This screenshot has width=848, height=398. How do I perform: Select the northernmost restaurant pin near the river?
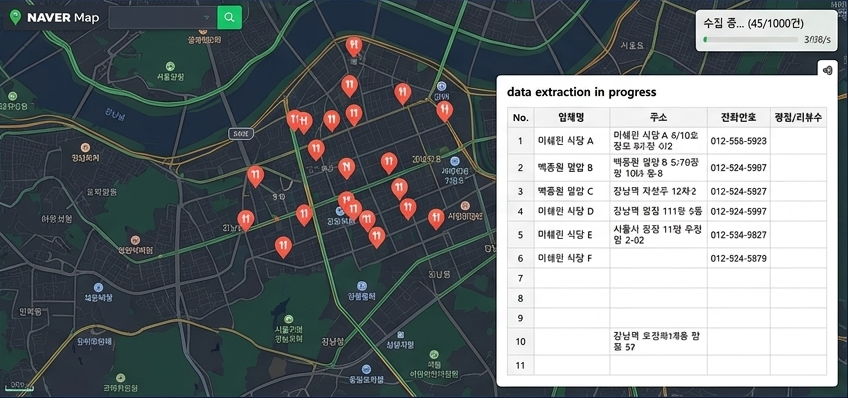[354, 47]
